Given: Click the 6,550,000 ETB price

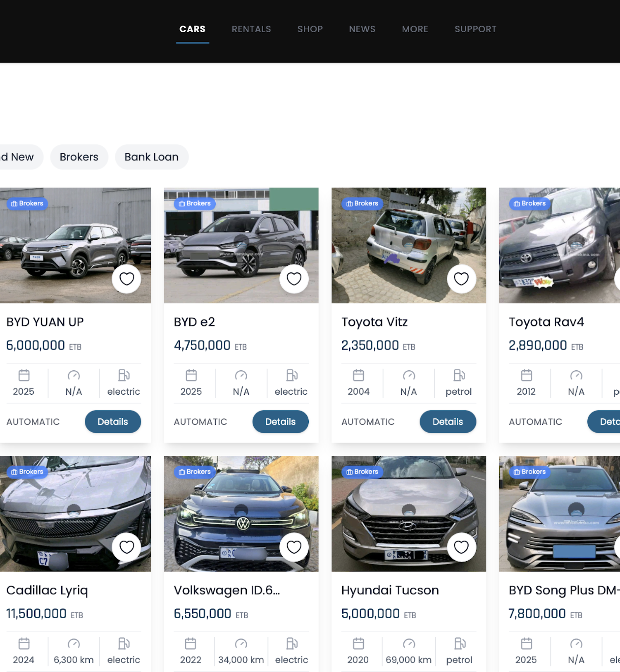Looking at the screenshot, I should (211, 614).
